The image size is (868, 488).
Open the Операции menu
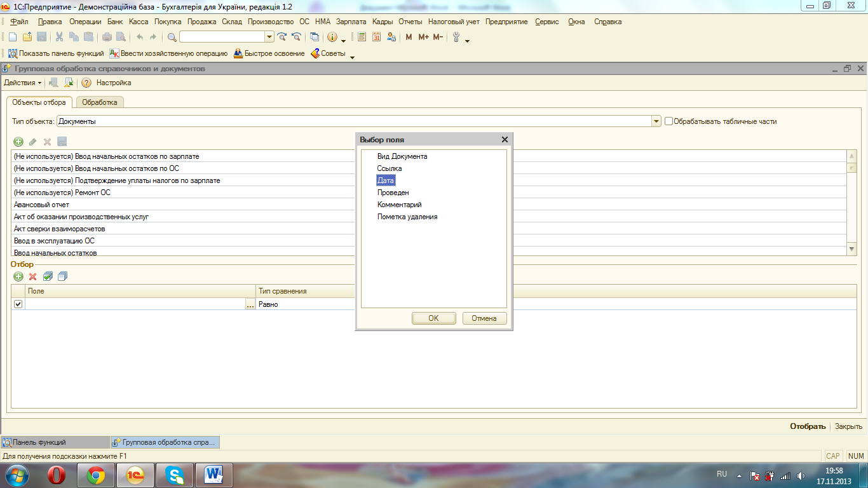tap(85, 22)
